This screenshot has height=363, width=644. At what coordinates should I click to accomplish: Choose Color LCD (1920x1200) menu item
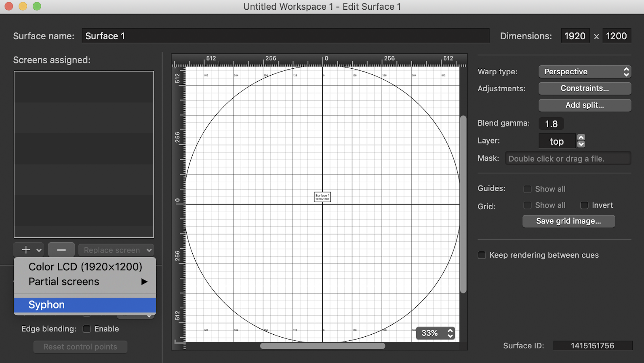(x=85, y=267)
